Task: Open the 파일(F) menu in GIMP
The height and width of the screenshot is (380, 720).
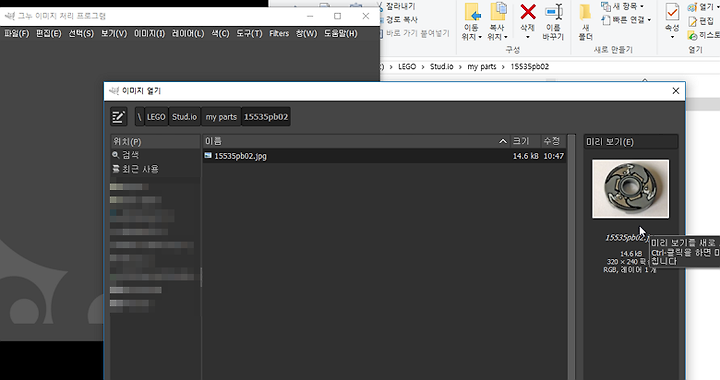Action: tap(17, 34)
